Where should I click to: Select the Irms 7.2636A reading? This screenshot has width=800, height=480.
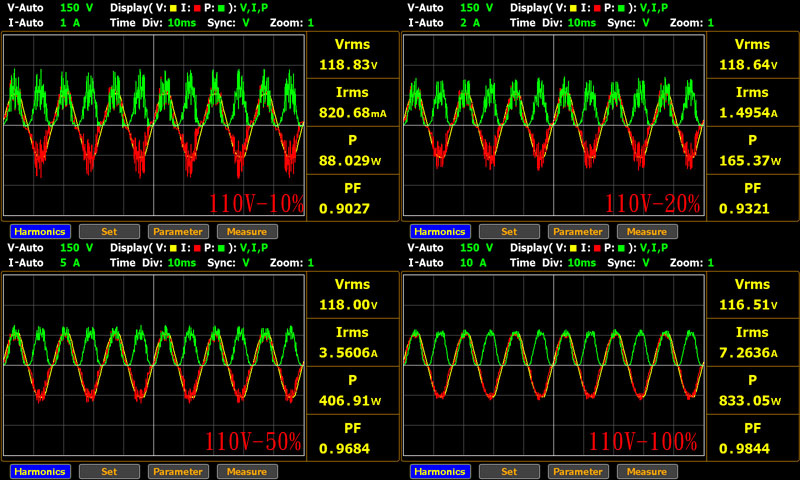click(753, 342)
